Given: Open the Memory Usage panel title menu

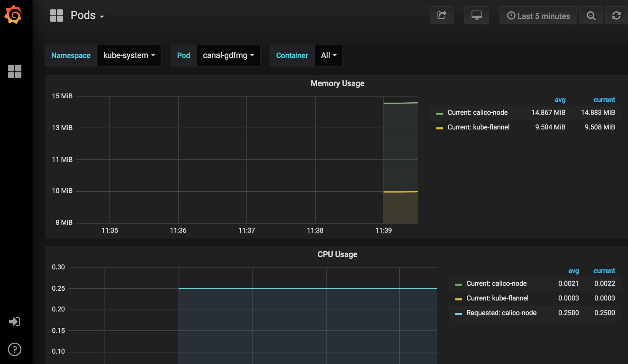Looking at the screenshot, I should 337,83.
